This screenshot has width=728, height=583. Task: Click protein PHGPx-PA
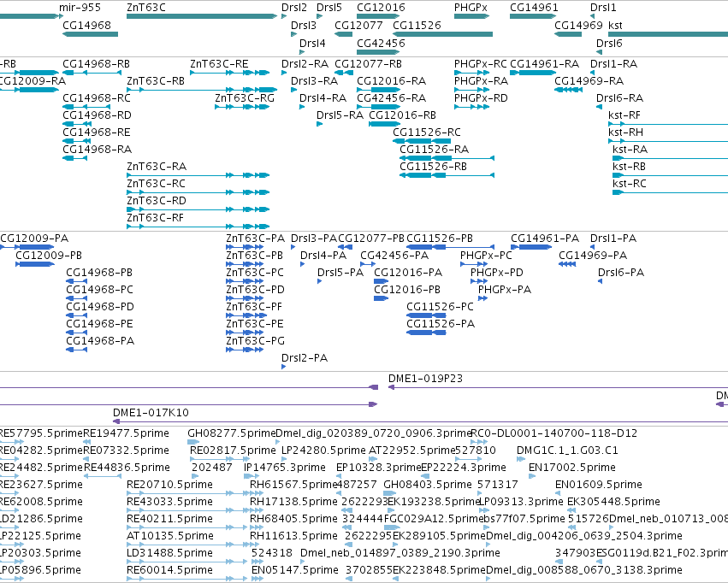pos(505,290)
